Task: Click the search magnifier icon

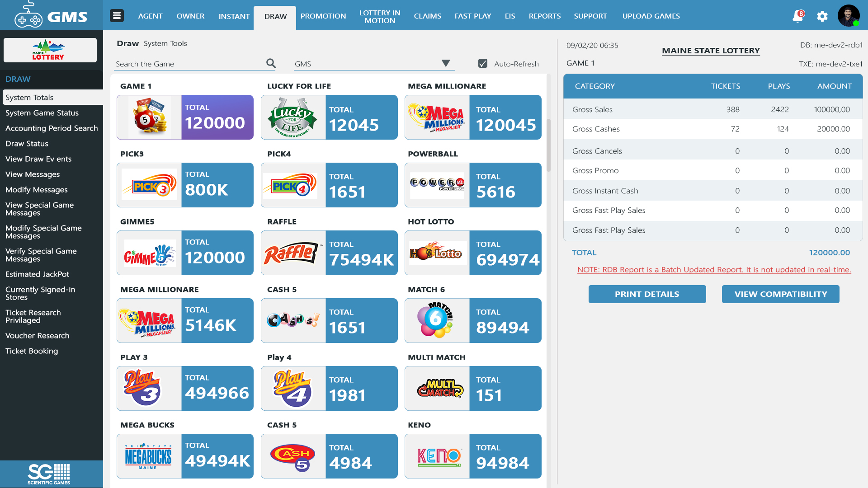Action: click(x=270, y=63)
